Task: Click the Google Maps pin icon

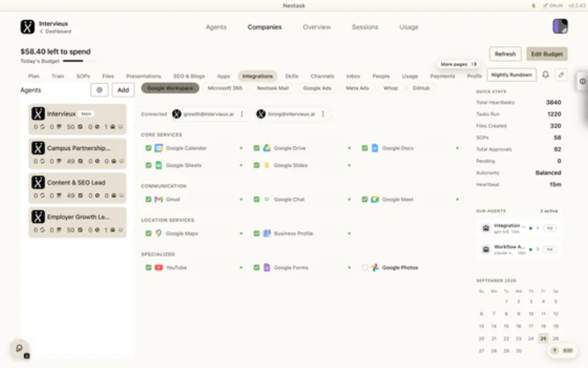Action: (x=159, y=233)
